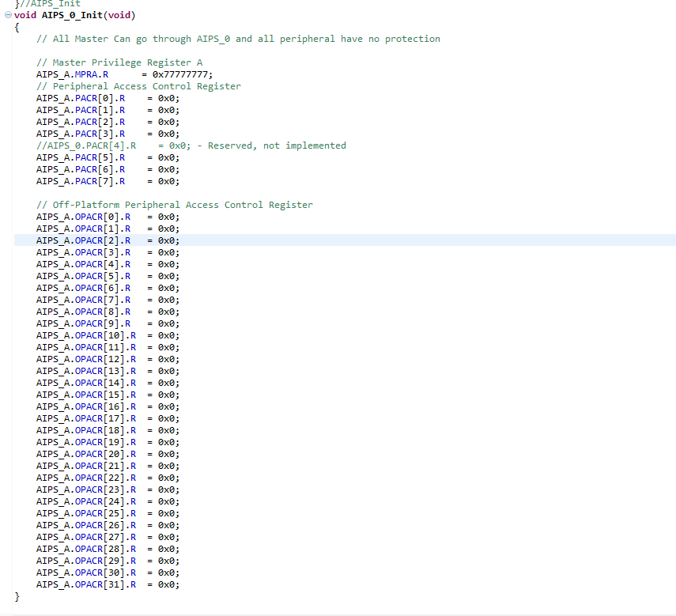Click the AIPS_A.OPACR[11].R line

[x=108, y=347]
